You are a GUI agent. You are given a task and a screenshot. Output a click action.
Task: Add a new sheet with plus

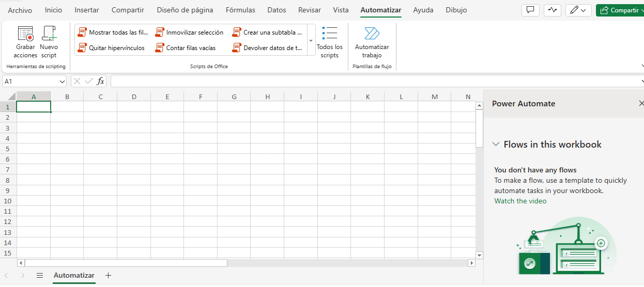[108, 275]
